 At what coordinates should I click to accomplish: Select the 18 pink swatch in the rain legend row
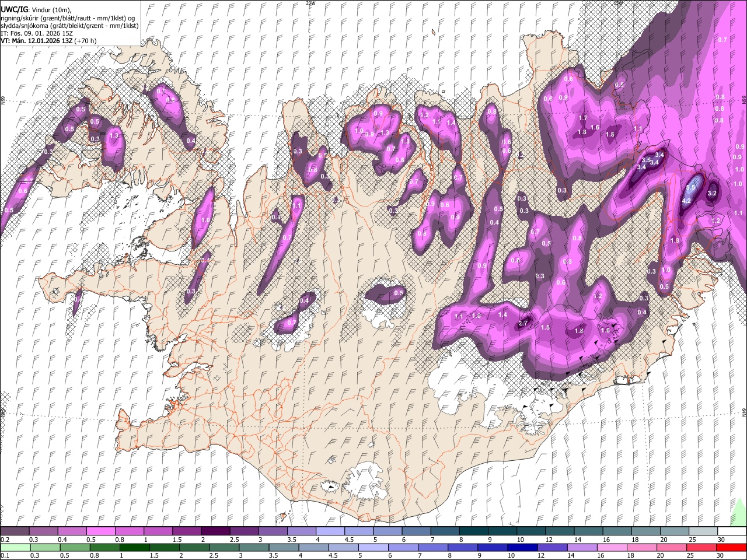click(x=642, y=547)
